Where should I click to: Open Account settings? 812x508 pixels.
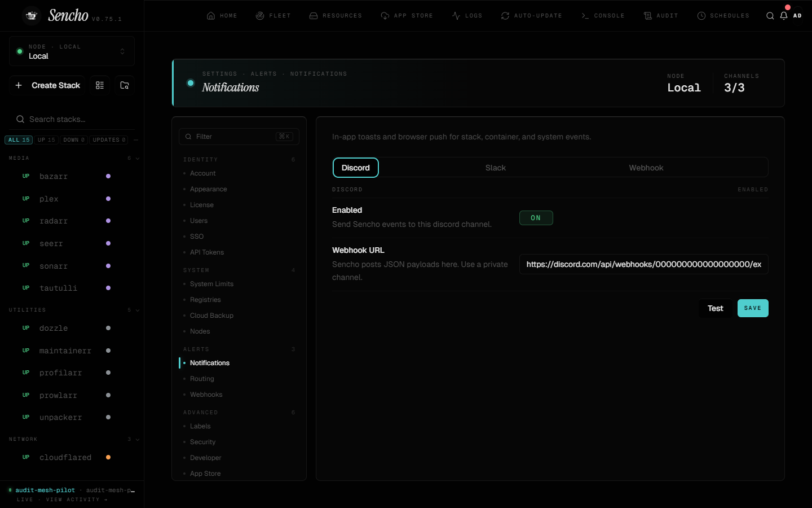click(203, 173)
